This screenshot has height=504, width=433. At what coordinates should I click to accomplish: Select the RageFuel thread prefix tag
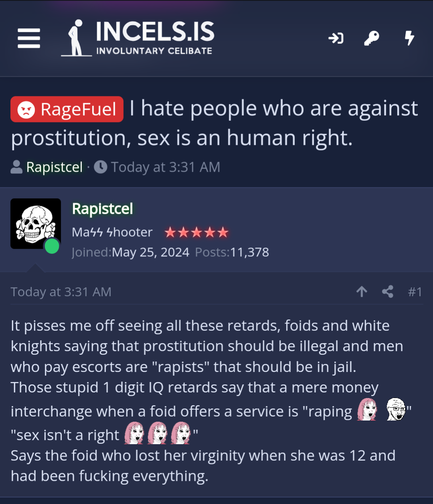click(67, 109)
